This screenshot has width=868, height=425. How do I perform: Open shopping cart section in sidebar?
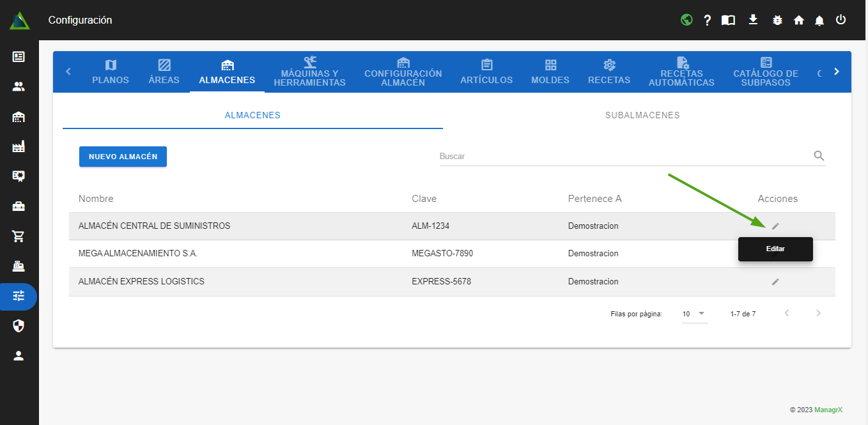click(x=19, y=236)
